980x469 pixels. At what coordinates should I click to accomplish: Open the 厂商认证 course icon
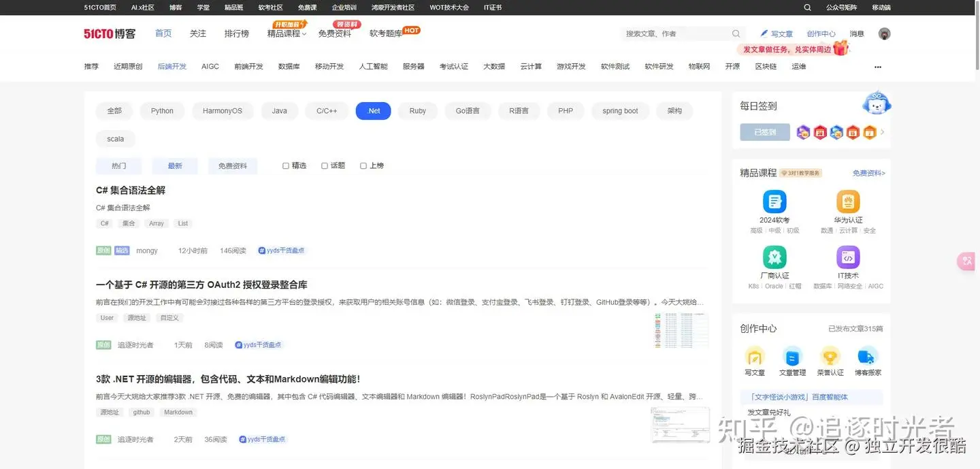(x=774, y=257)
